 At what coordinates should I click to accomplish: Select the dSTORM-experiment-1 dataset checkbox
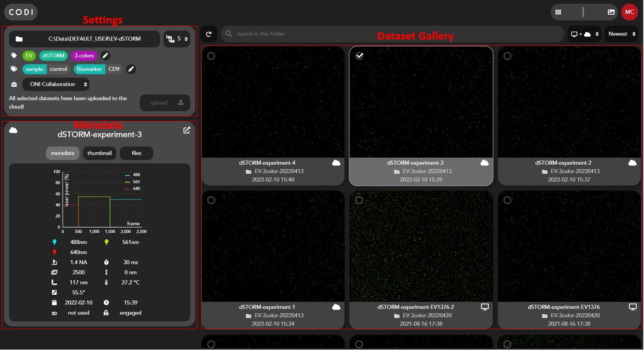pos(211,200)
